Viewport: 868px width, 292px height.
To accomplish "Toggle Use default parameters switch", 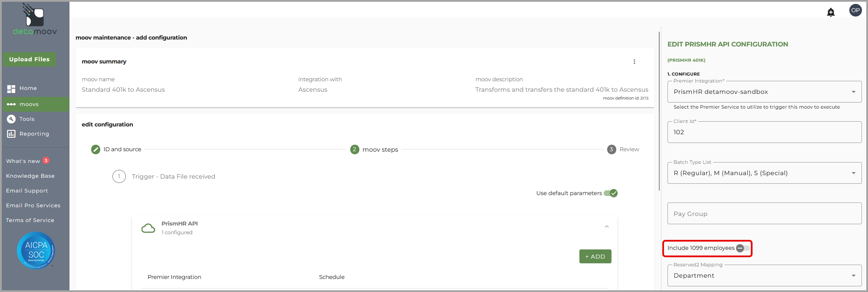I will point(611,193).
